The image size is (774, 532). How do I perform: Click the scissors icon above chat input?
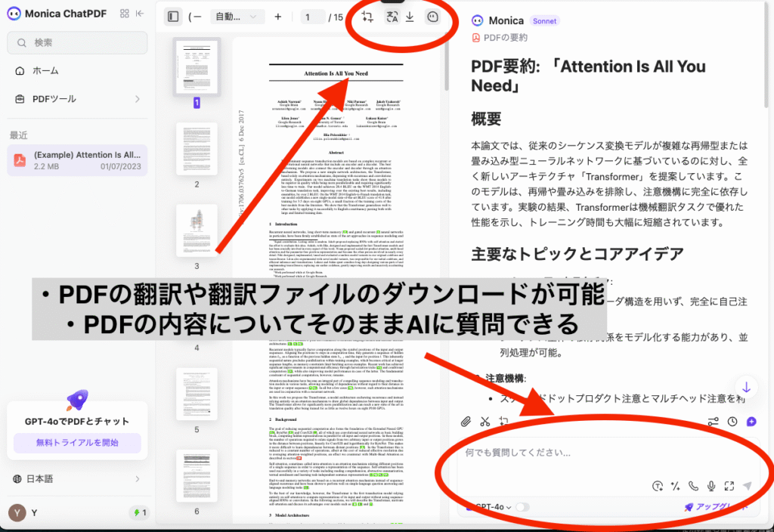tap(485, 422)
